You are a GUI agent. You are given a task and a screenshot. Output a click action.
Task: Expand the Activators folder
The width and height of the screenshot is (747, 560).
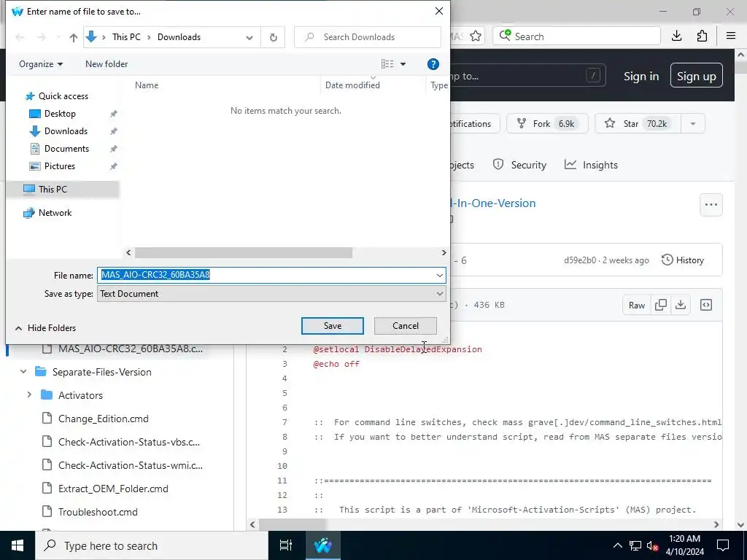29,395
